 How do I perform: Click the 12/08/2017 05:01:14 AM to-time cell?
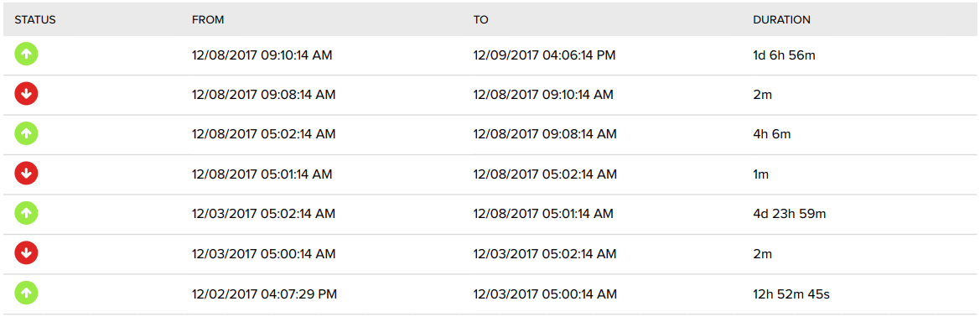point(543,215)
